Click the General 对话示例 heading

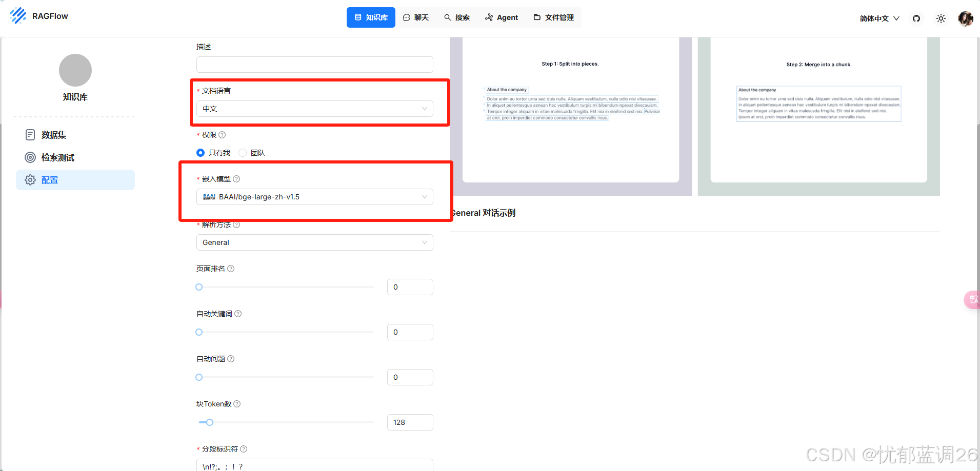point(483,213)
